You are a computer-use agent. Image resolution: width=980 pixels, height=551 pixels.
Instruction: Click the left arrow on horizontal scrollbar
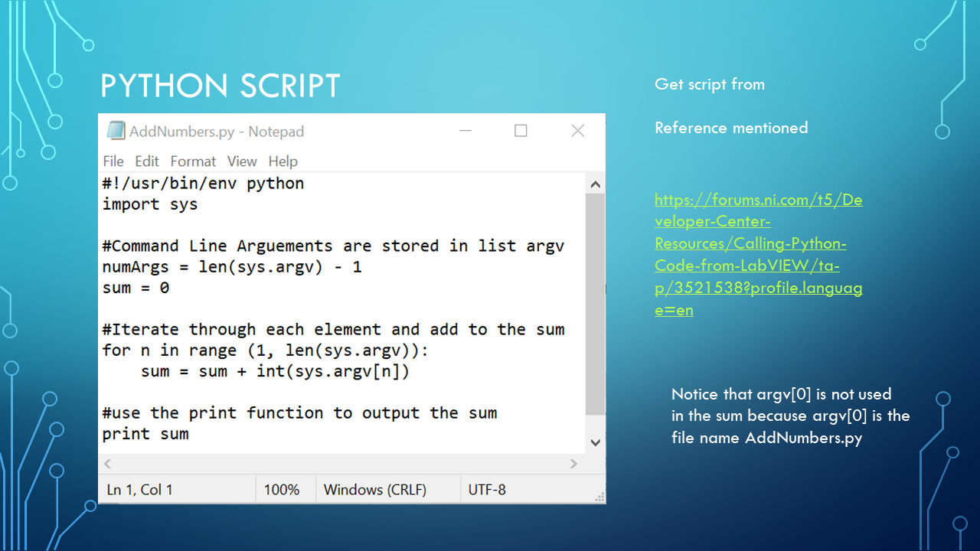pyautogui.click(x=107, y=464)
